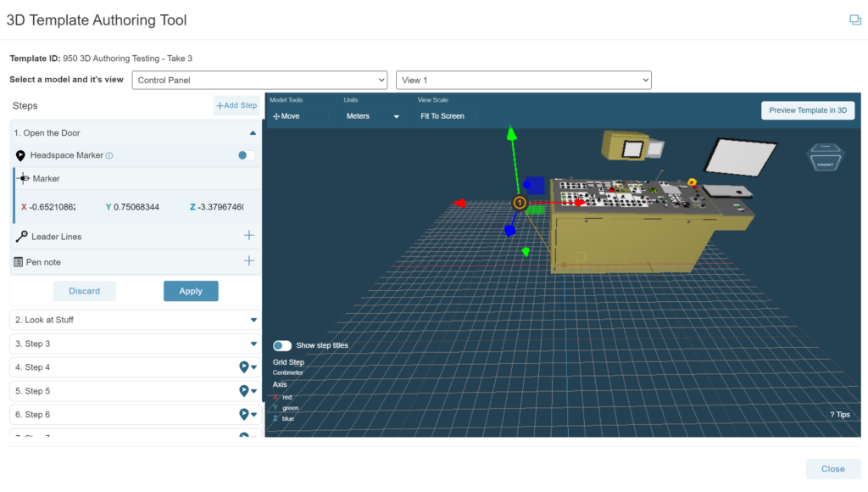Expand Step 4 chevron

point(254,367)
